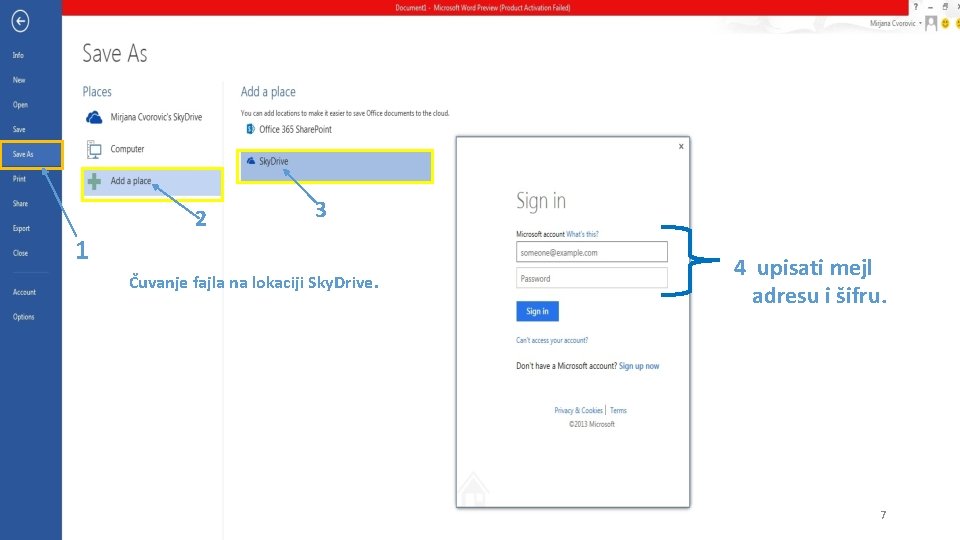Click Save in the sidebar
Viewport: 960px width, 540px height.
click(19, 129)
